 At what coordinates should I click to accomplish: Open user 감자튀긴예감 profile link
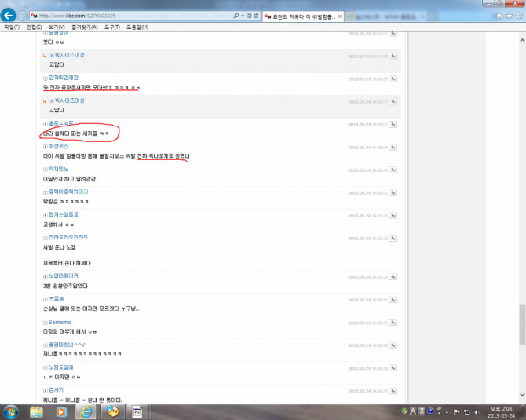click(x=64, y=78)
